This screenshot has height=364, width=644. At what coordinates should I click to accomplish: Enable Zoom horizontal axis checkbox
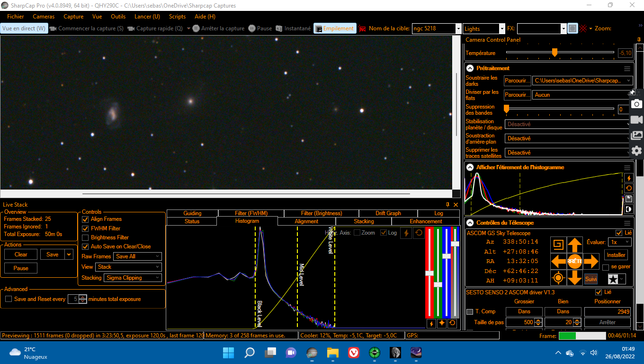tap(357, 233)
